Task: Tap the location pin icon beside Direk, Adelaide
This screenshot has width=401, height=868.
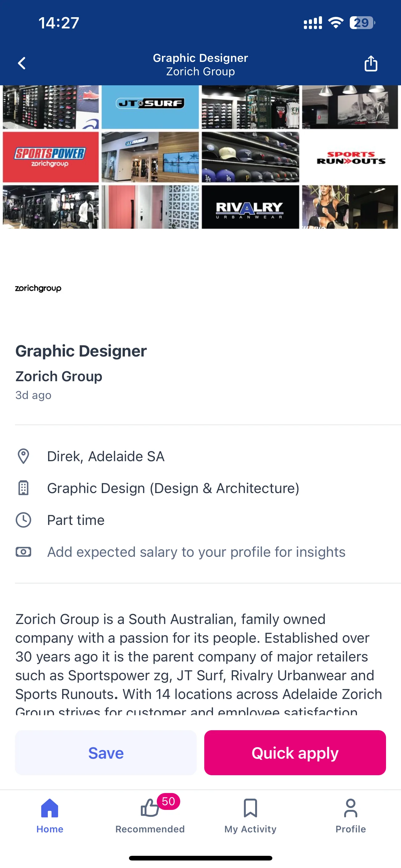Action: click(x=23, y=456)
